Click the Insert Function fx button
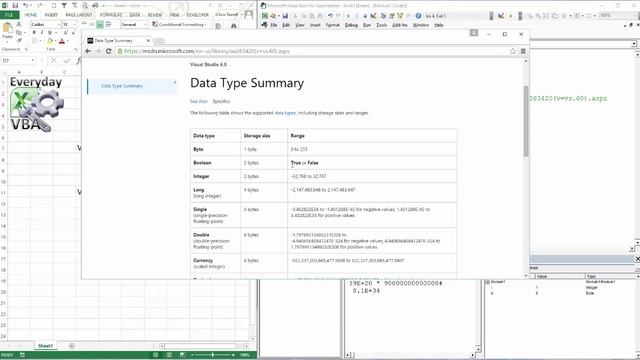640x360 pixels. (x=78, y=61)
